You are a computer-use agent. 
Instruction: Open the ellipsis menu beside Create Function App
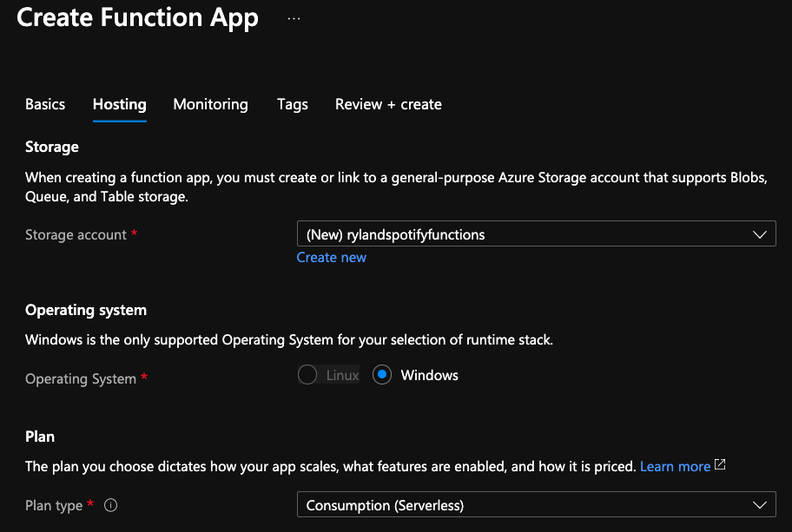point(294,19)
